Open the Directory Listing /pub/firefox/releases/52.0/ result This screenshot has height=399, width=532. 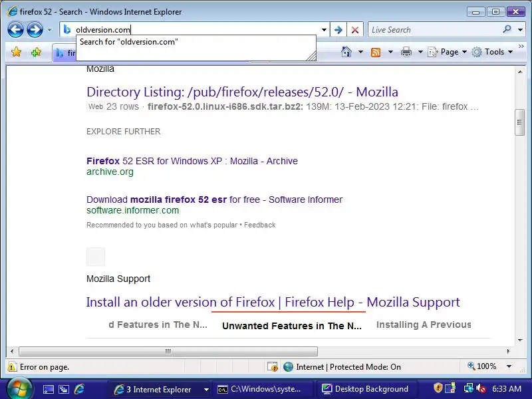click(x=242, y=92)
